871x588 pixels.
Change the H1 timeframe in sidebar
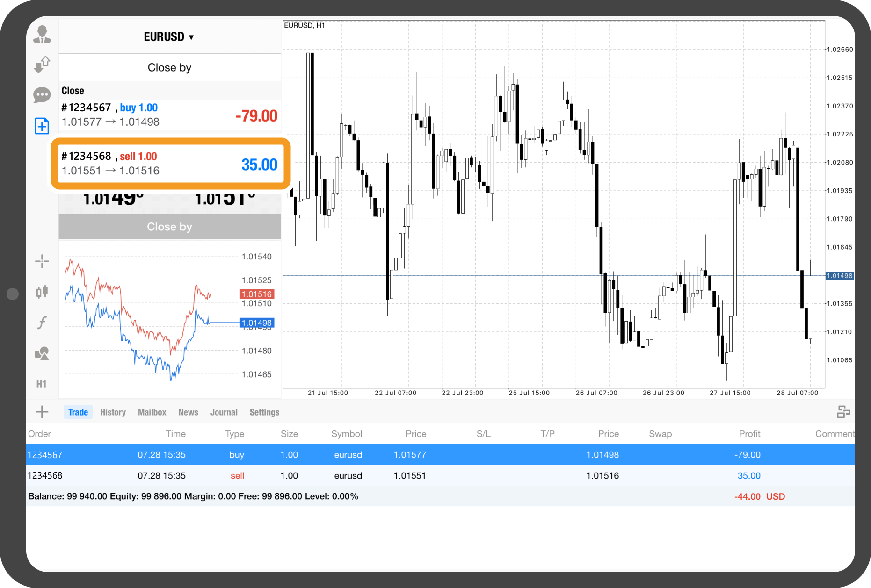tap(42, 384)
